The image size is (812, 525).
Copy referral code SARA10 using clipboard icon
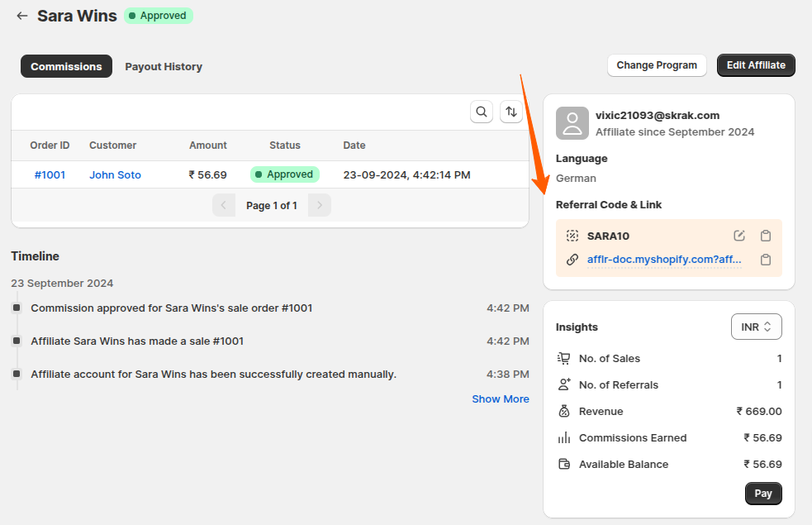pos(765,235)
